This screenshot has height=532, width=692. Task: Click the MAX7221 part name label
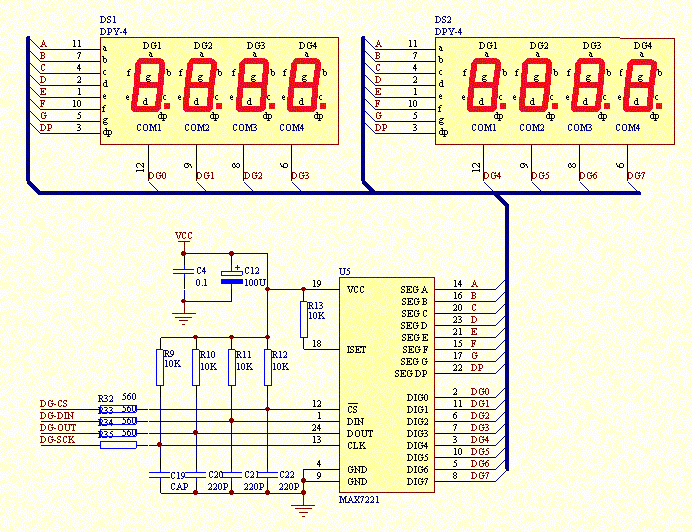pyautogui.click(x=359, y=499)
